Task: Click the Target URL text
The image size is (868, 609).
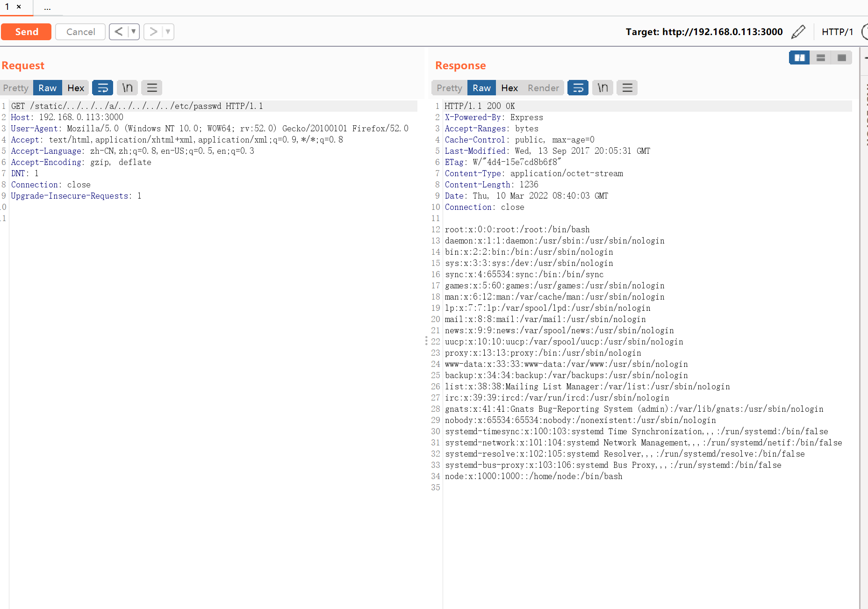Action: [704, 32]
